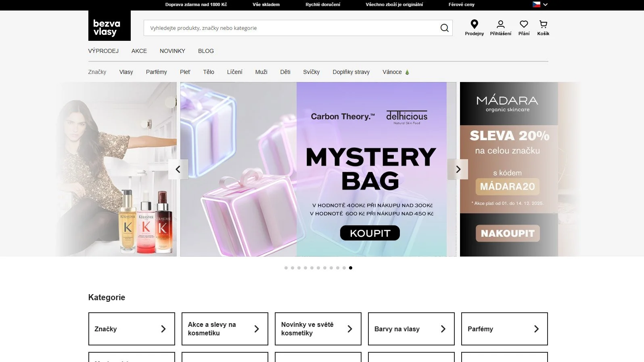
Task: Select the Doplňky stravy navigation category
Action: point(351,72)
